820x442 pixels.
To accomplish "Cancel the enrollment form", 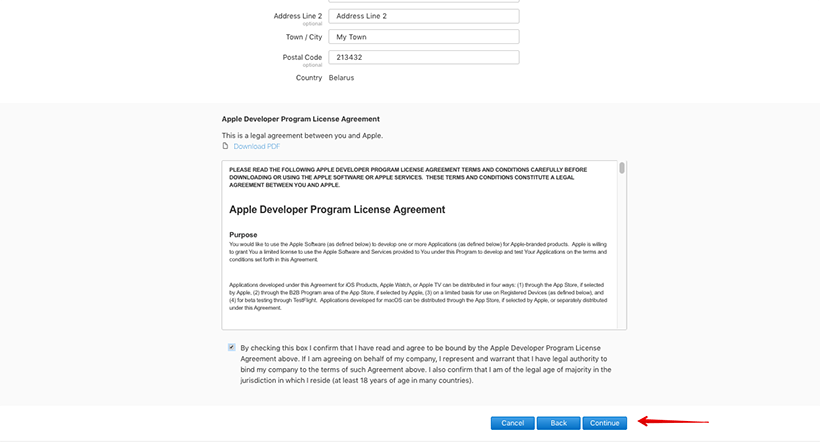I will pos(512,423).
